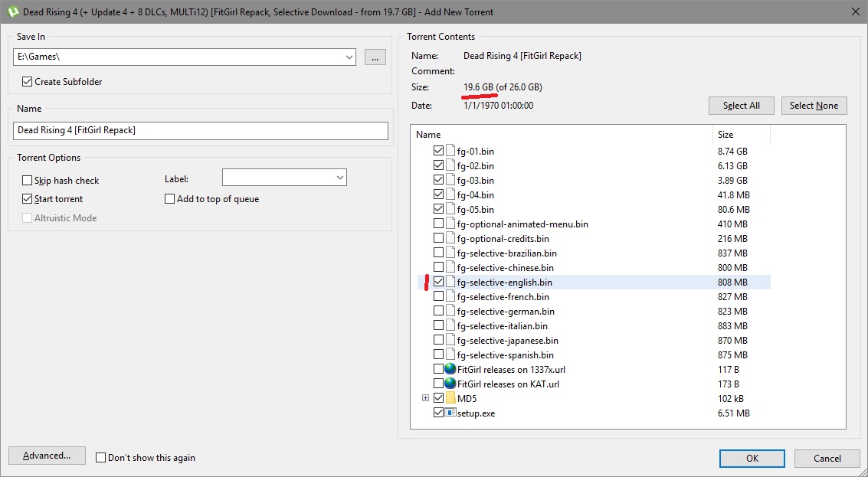Click file icon of fg-selective-japanese.bin

tap(450, 340)
